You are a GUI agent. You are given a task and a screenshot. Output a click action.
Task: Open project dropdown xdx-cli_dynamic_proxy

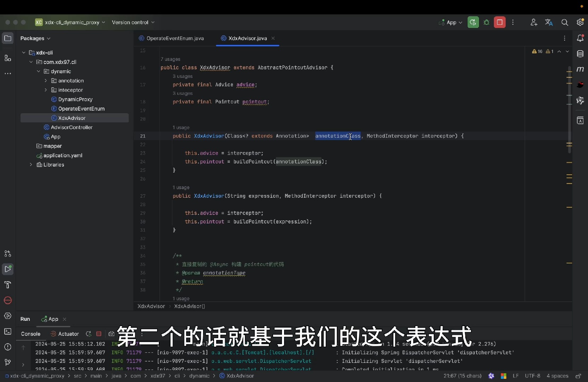(x=70, y=22)
